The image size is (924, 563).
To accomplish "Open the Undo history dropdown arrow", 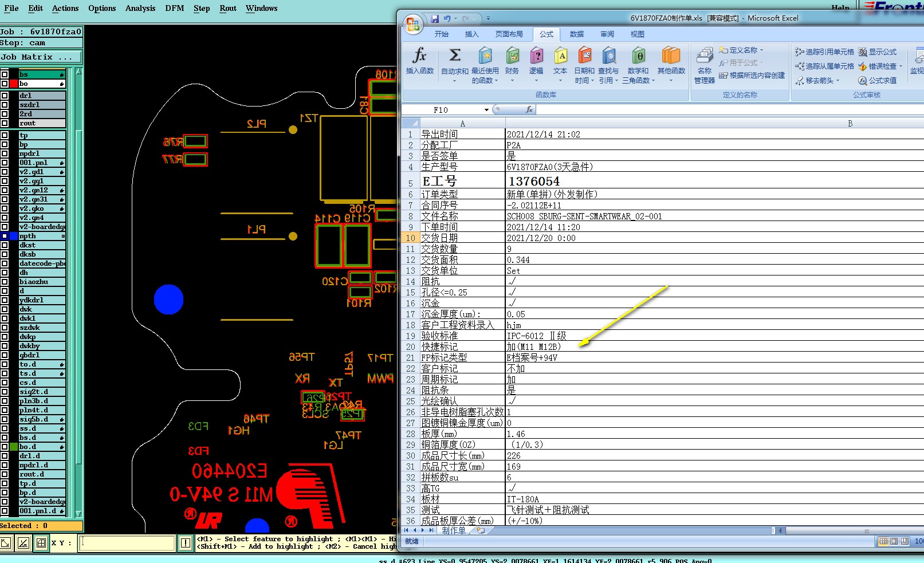I will (455, 18).
